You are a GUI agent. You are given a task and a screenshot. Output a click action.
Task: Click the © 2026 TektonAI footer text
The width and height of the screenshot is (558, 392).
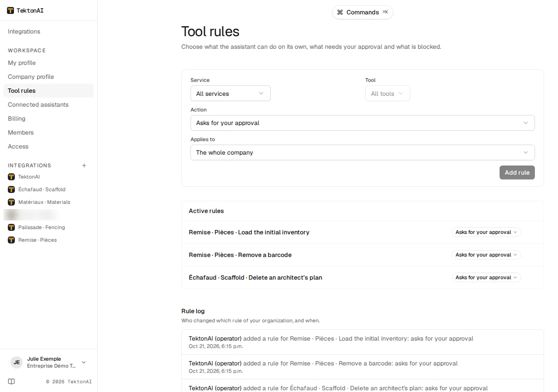click(x=69, y=382)
